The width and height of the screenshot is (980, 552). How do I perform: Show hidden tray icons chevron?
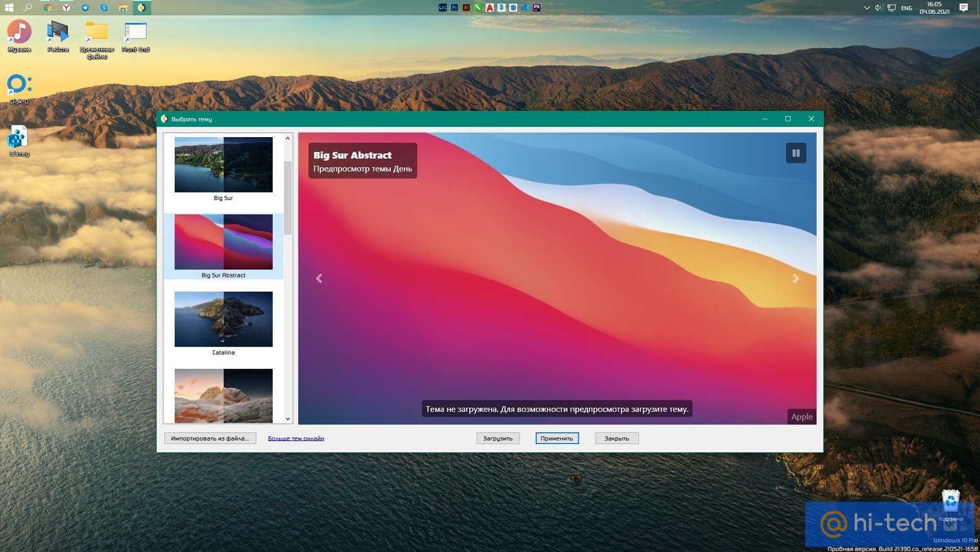[867, 8]
